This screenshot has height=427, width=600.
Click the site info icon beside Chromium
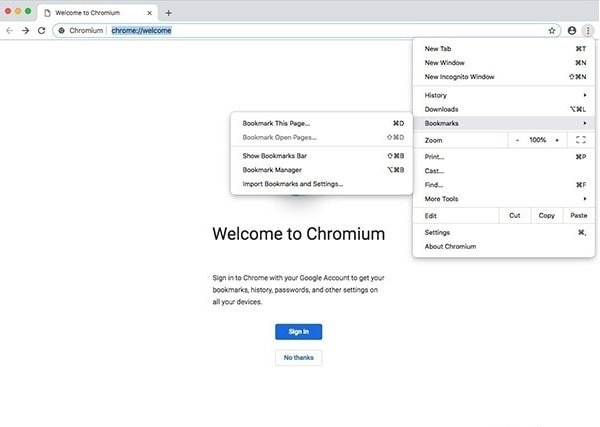point(61,31)
